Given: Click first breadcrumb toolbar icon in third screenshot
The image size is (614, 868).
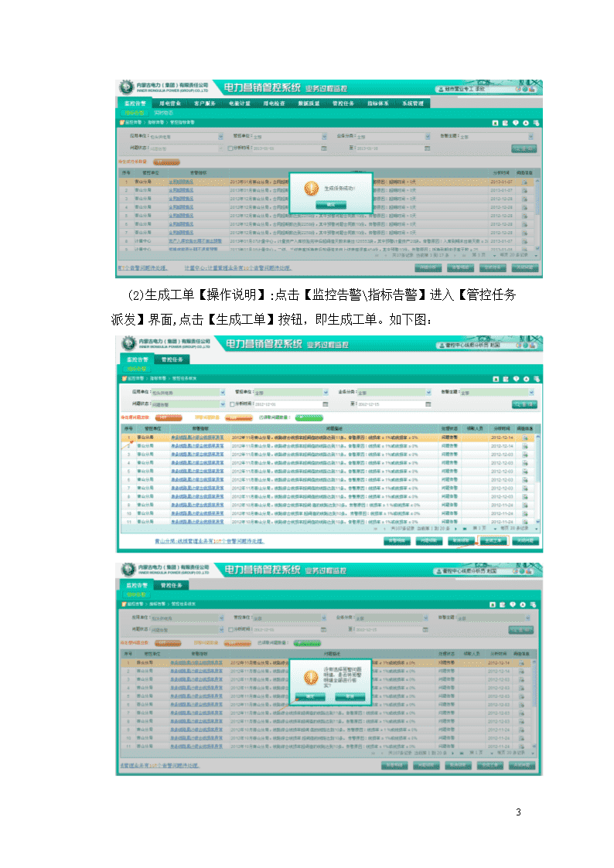Looking at the screenshot, I should pyautogui.click(x=493, y=604).
